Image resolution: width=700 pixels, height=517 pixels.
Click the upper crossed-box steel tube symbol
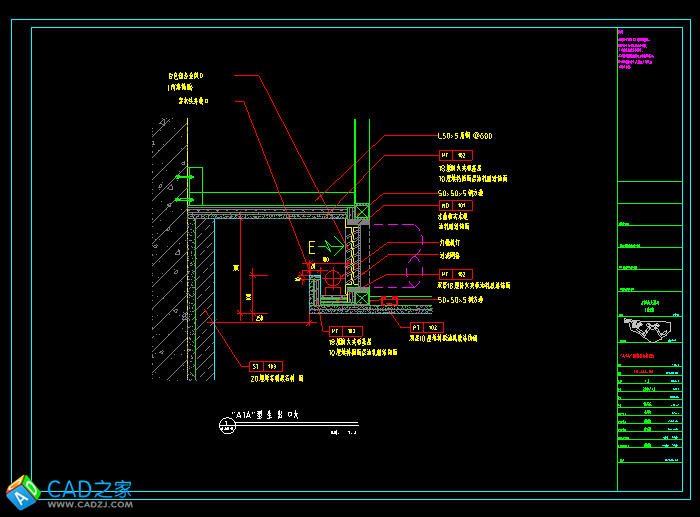(x=362, y=212)
